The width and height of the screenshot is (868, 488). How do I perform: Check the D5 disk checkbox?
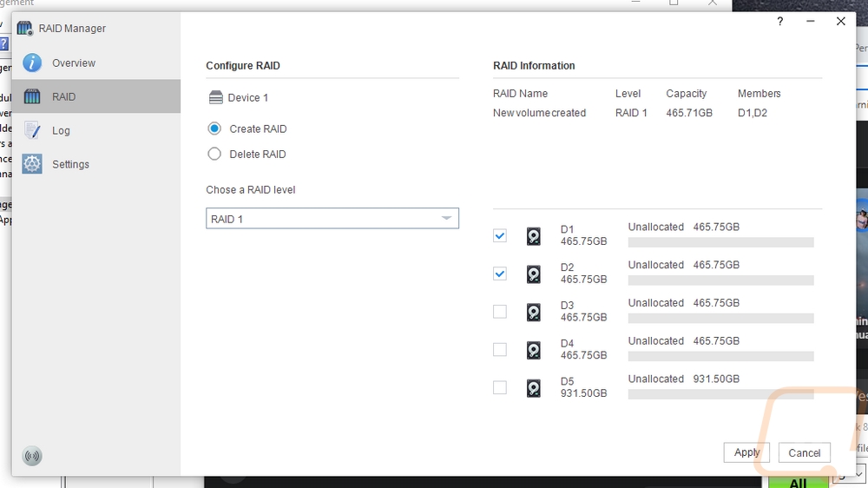[500, 387]
